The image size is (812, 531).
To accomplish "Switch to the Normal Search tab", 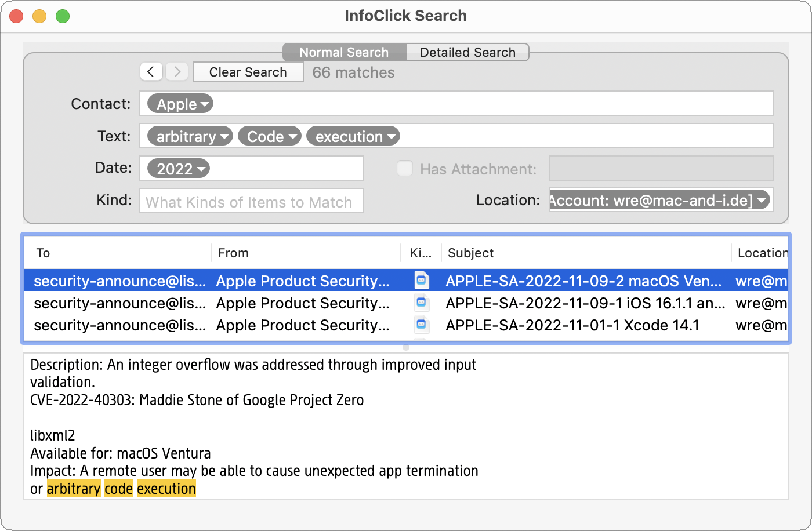I will [x=344, y=52].
